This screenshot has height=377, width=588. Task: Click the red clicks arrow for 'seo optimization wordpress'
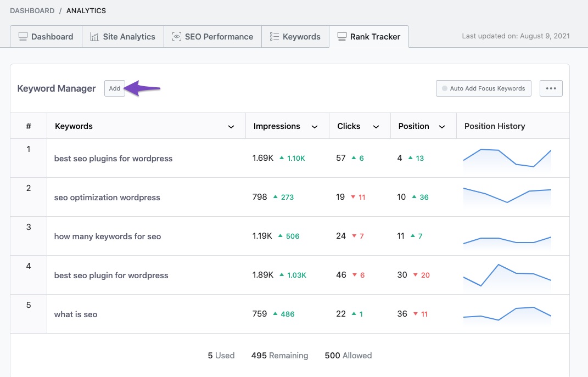[353, 197]
